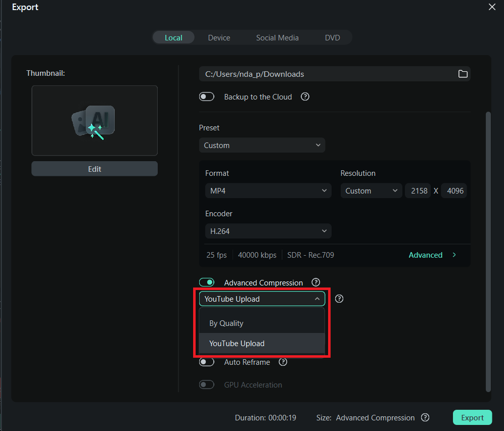Show help icon next to Size

[425, 417]
